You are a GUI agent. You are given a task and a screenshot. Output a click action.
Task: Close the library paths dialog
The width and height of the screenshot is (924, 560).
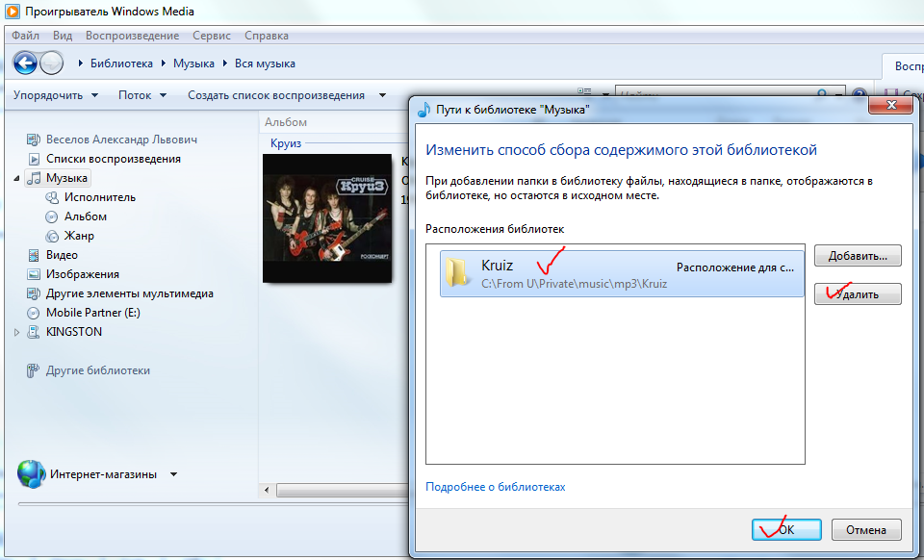tap(890, 106)
